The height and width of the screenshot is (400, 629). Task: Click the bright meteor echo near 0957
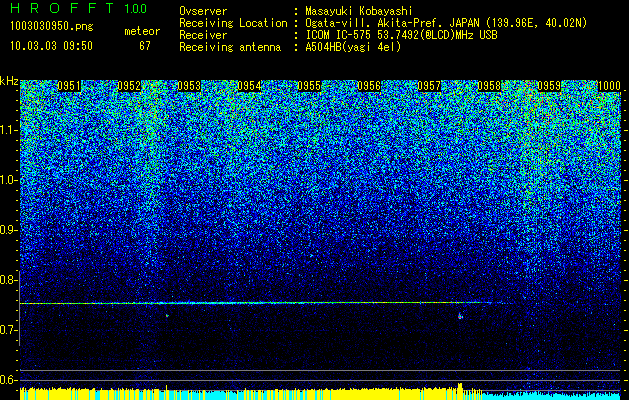click(461, 316)
